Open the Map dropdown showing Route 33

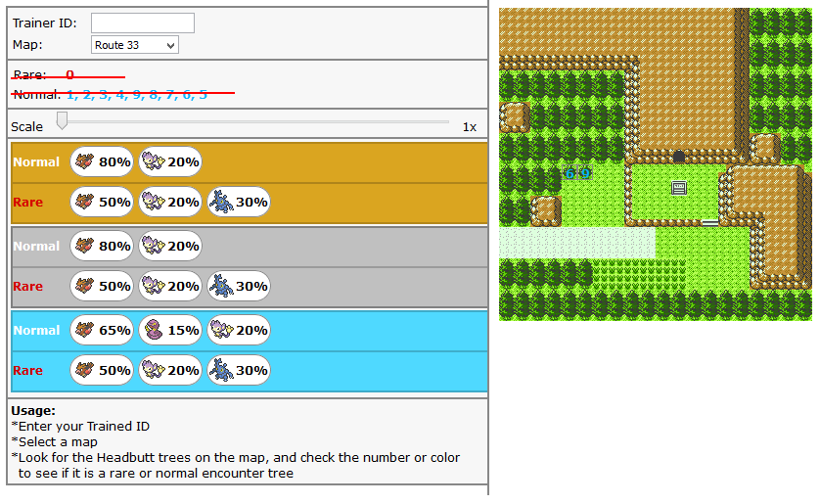point(135,45)
